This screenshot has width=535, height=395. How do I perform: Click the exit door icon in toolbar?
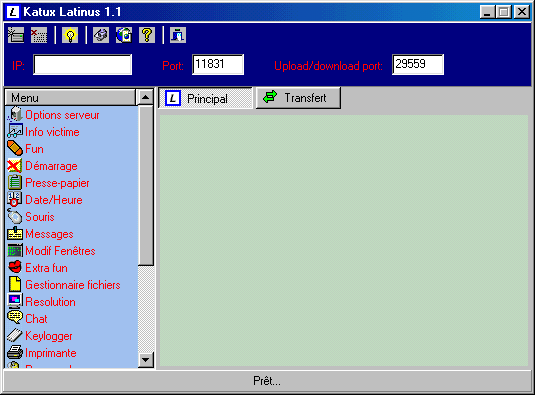pyautogui.click(x=178, y=35)
